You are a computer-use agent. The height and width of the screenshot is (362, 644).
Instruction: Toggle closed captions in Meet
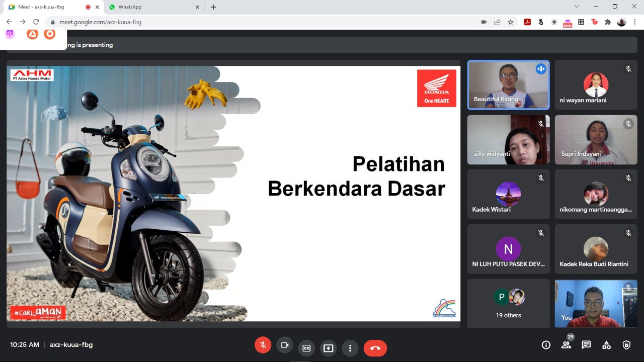(306, 348)
